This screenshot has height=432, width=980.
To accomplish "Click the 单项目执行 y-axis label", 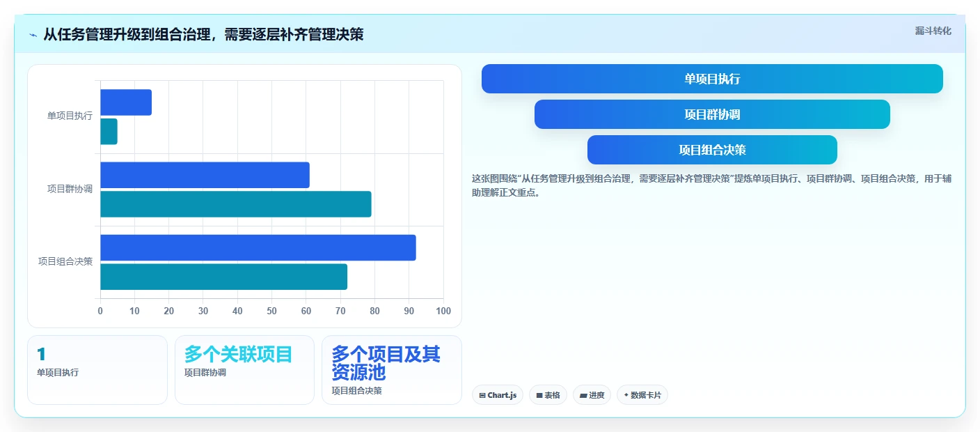I will point(70,116).
